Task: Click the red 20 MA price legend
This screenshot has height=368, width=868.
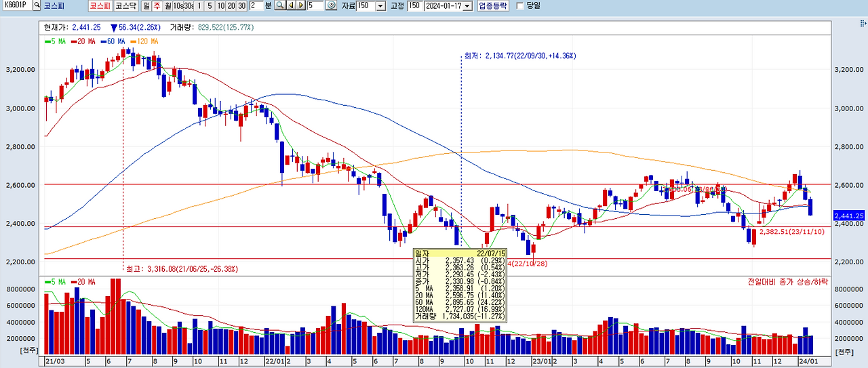Action: pos(83,41)
